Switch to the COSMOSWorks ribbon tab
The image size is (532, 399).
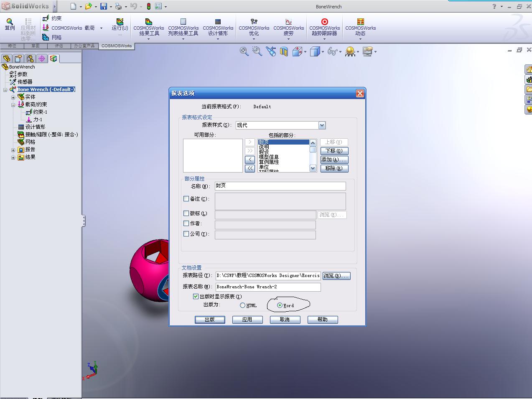[117, 46]
